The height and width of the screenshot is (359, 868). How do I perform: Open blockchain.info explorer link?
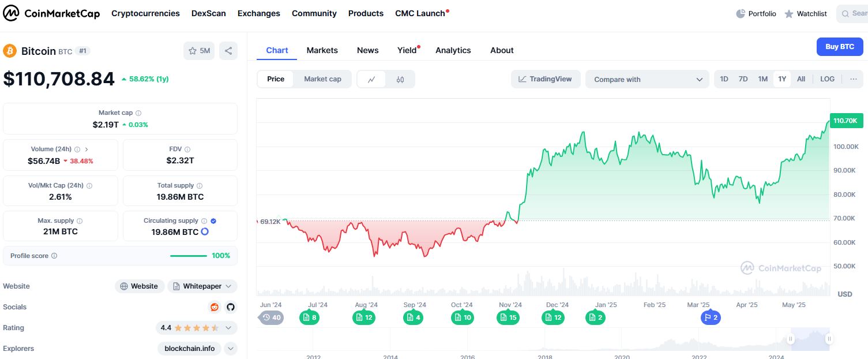click(190, 349)
